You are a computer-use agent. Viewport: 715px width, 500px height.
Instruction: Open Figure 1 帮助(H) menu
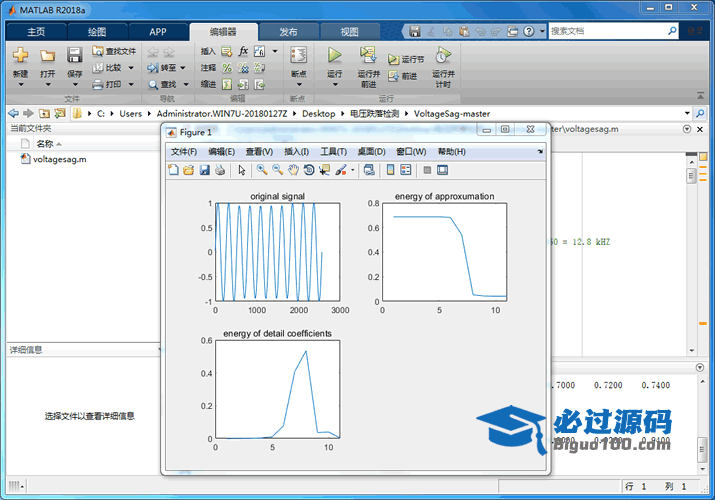click(451, 152)
